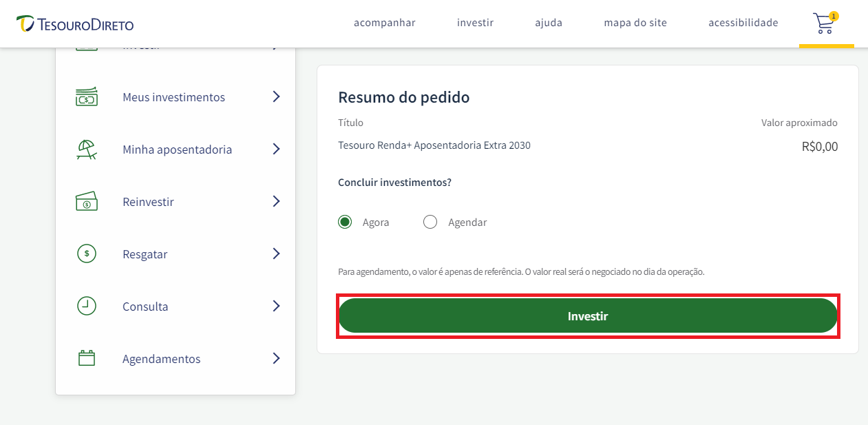Select the Agendar radio option
The width and height of the screenshot is (868, 425).
point(430,222)
